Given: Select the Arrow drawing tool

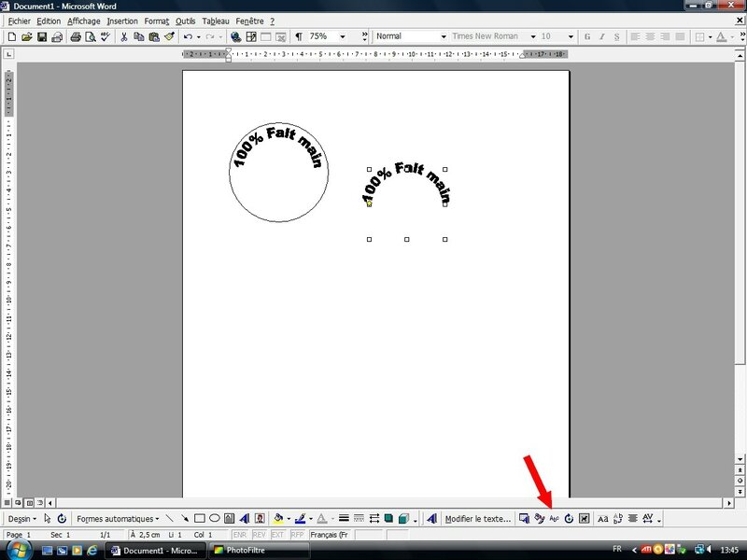Looking at the screenshot, I should click(x=184, y=519).
